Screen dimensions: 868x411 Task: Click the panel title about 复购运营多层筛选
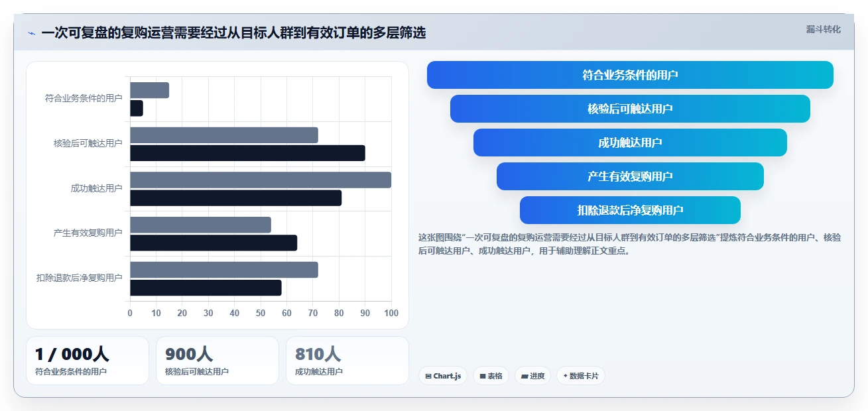pos(233,32)
